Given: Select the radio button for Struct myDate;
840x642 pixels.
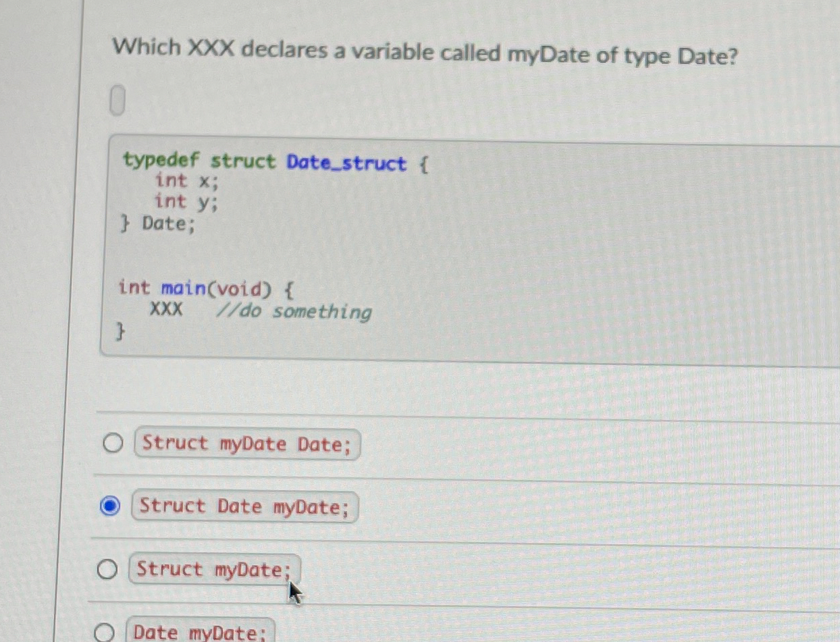Looking at the screenshot, I should [x=108, y=569].
